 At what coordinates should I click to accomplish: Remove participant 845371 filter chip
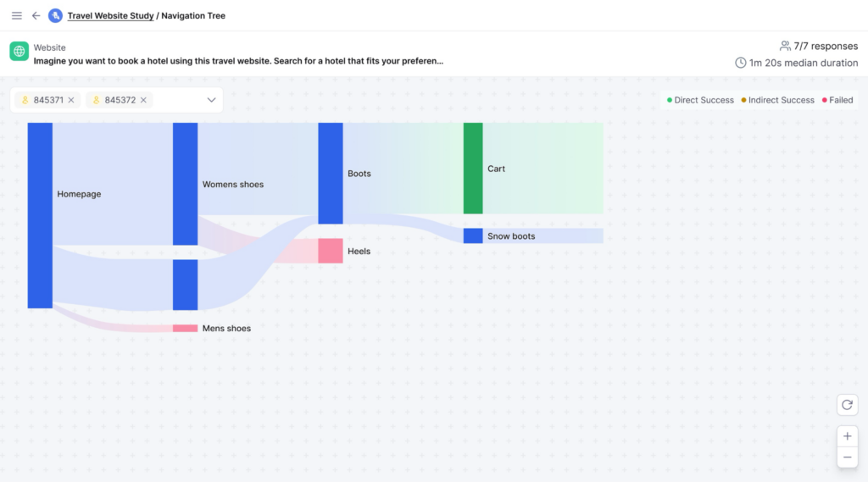[x=71, y=100]
